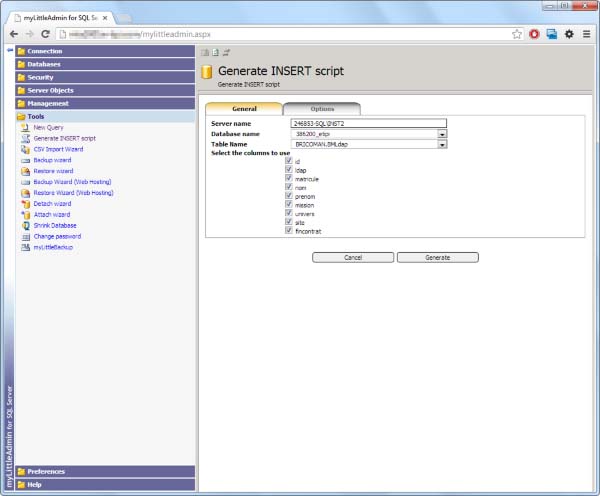Expand the Help section
600x496 pixels.
point(105,485)
